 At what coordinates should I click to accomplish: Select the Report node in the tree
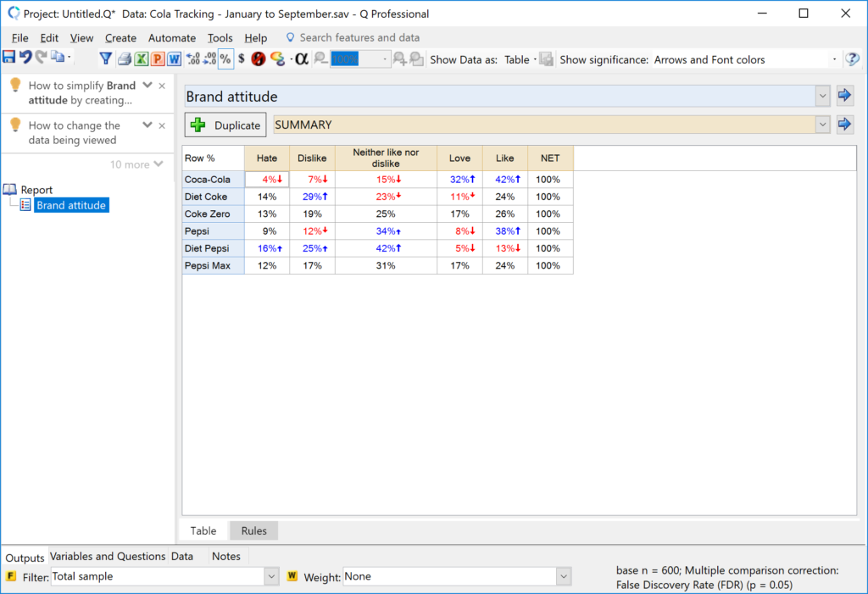(x=36, y=190)
